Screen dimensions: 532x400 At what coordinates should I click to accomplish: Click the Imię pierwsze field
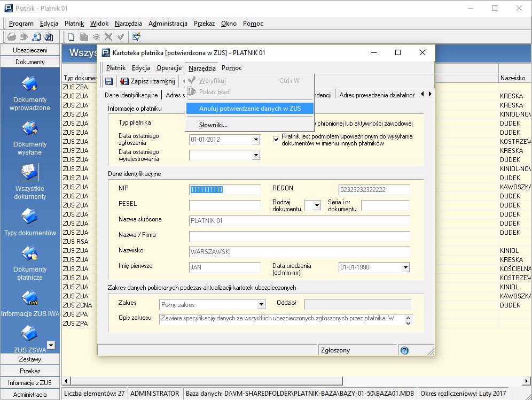(225, 267)
